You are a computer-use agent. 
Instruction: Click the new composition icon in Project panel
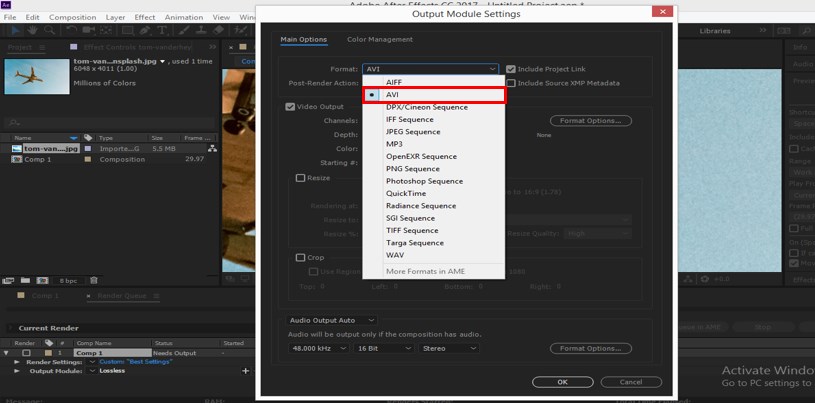click(43, 280)
